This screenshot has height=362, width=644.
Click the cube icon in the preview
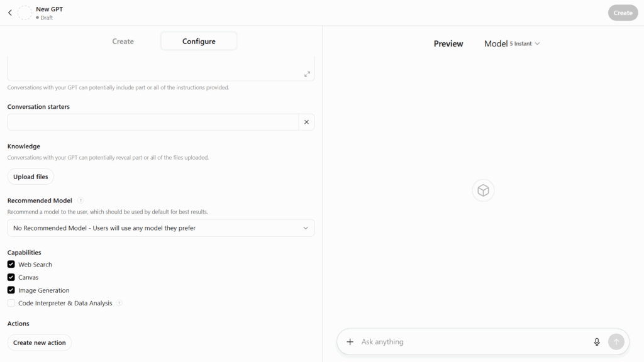[483, 190]
